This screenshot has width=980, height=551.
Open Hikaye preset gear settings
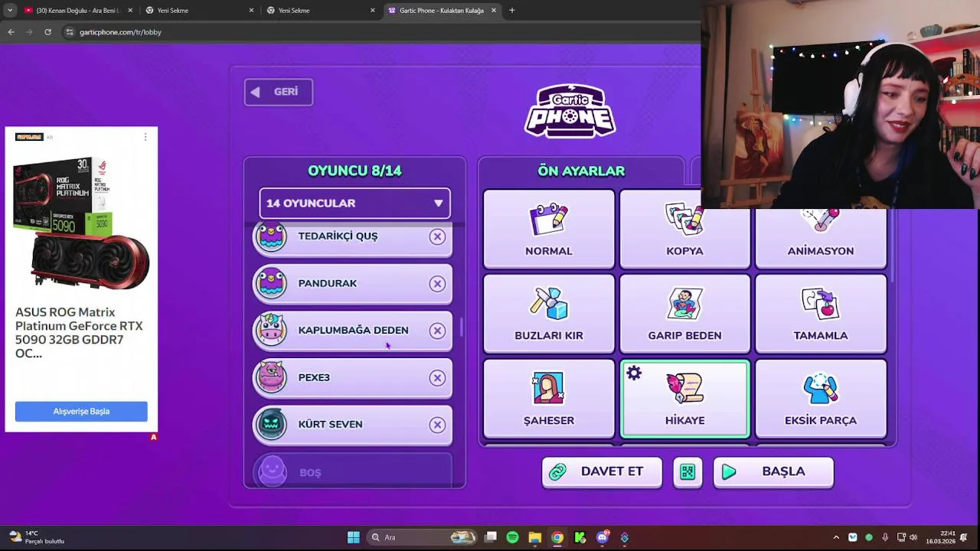[634, 373]
